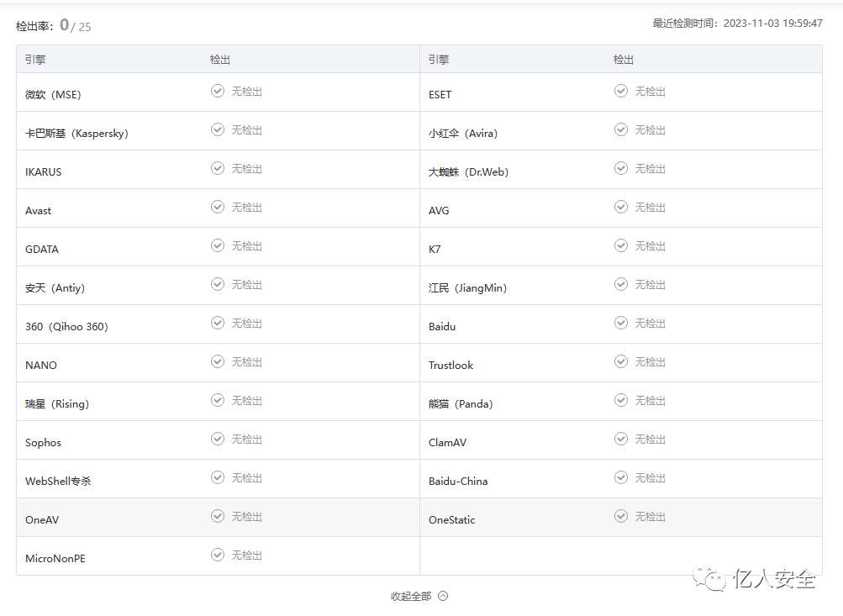Select the Baidu-China engine name
The height and width of the screenshot is (616, 843).
tap(458, 482)
